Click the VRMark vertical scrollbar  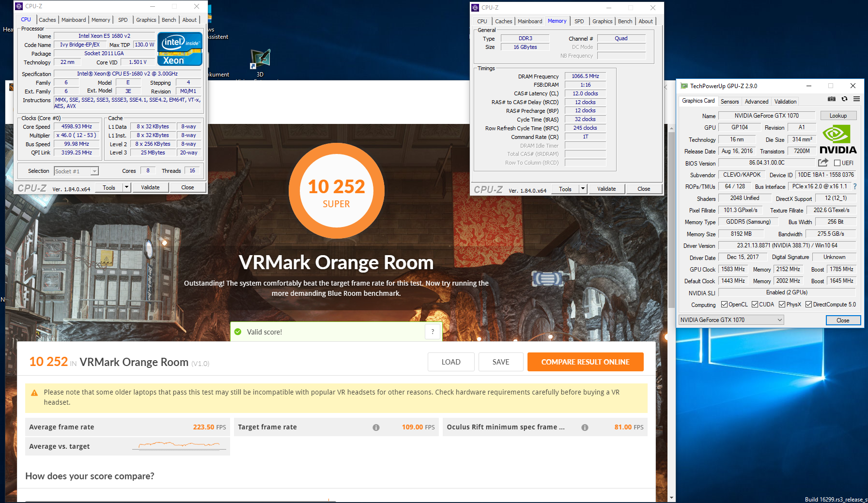click(x=671, y=220)
